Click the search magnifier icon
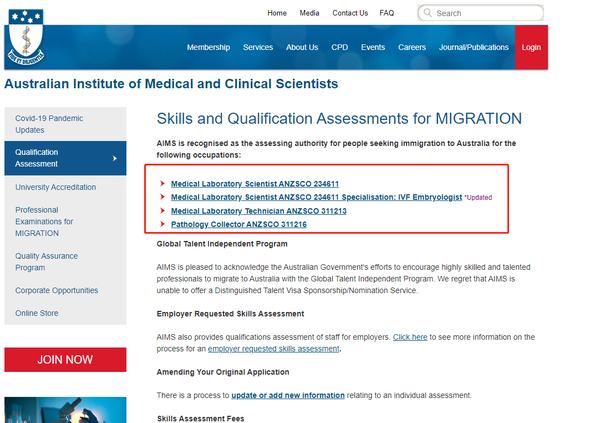600x423 pixels. coord(428,13)
